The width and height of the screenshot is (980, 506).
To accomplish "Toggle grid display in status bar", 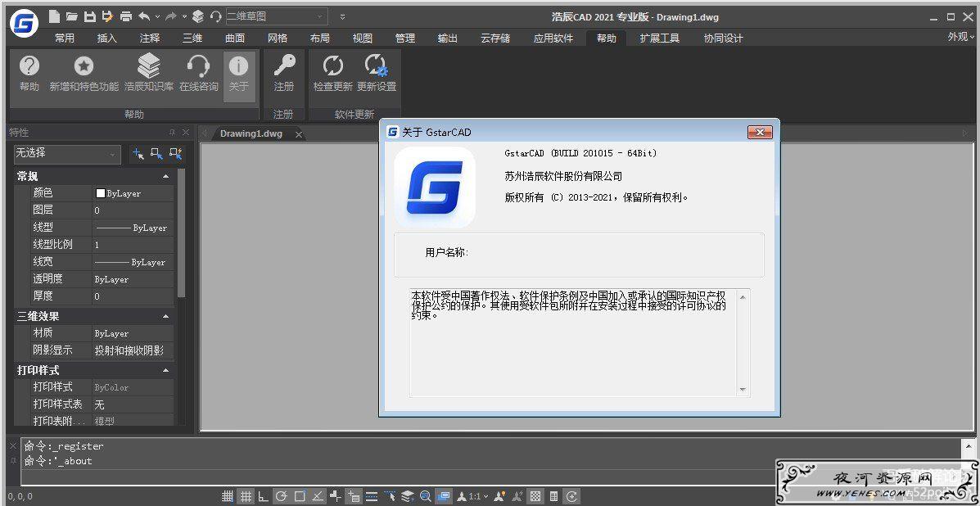I will point(246,497).
